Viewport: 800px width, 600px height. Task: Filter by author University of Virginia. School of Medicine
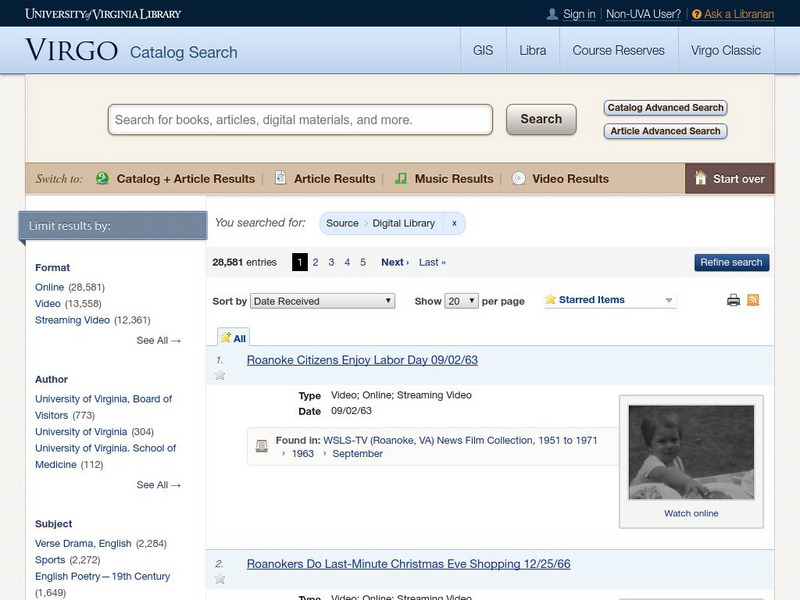105,456
